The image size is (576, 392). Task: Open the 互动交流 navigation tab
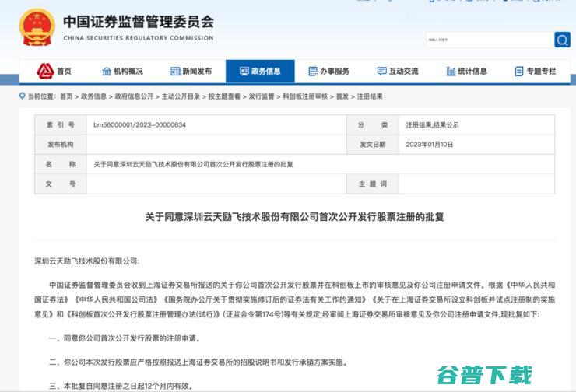(x=398, y=72)
